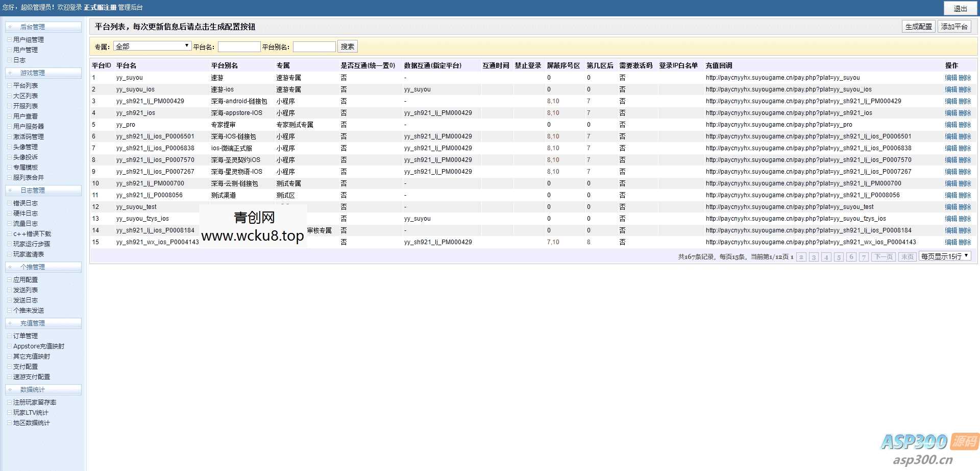980x471 pixels.
Task: Go to page 2 of the platform list
Action: click(801, 257)
